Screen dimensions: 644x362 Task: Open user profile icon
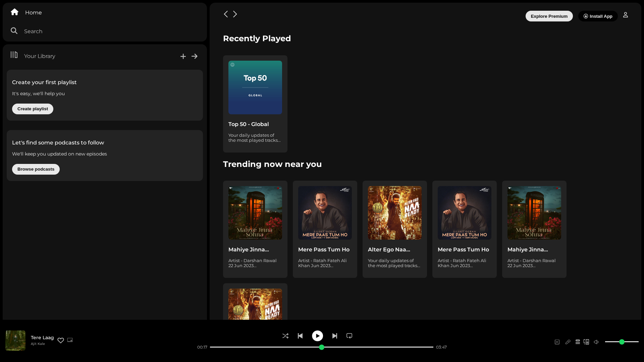(626, 15)
